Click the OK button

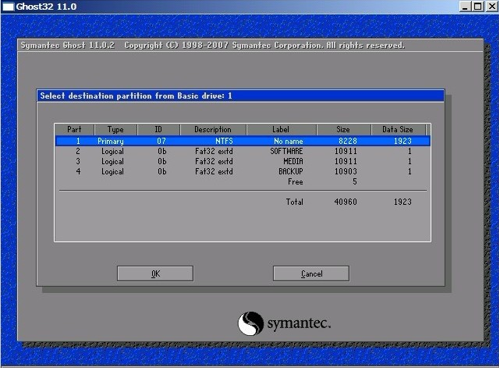[x=155, y=273]
